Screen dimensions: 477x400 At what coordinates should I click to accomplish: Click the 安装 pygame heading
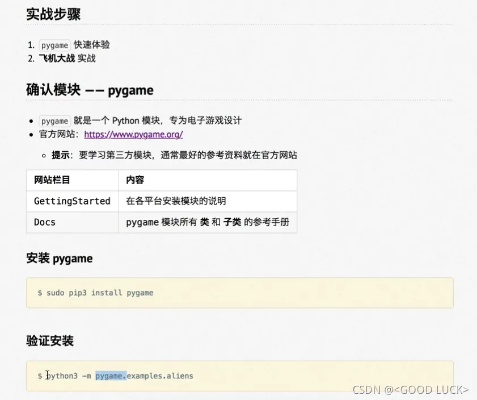(59, 258)
